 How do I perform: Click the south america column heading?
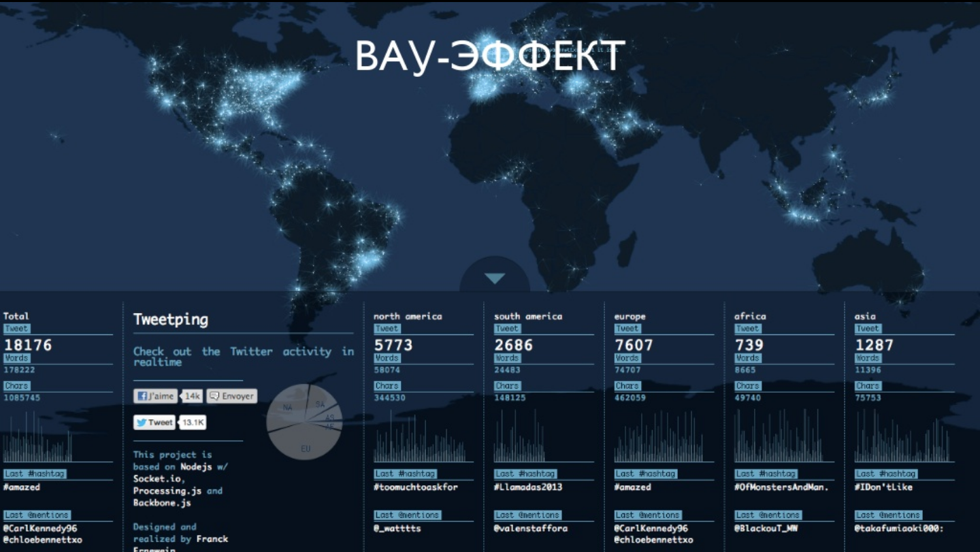pos(528,316)
